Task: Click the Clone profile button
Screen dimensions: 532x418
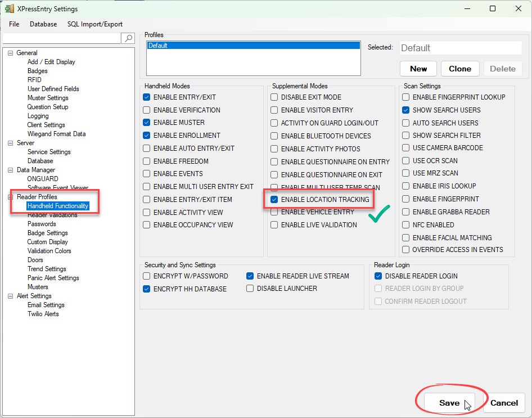Action: point(459,69)
